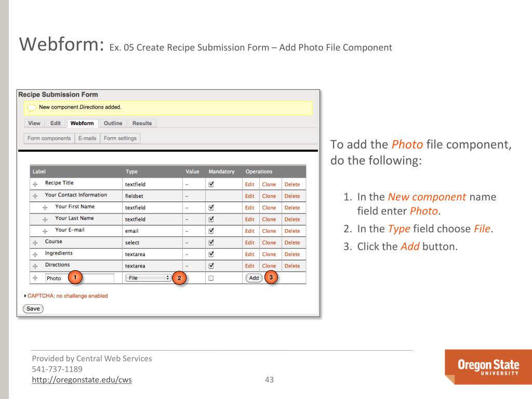Click the Add button for new component
Screen dimensions: 532x399
click(x=254, y=278)
